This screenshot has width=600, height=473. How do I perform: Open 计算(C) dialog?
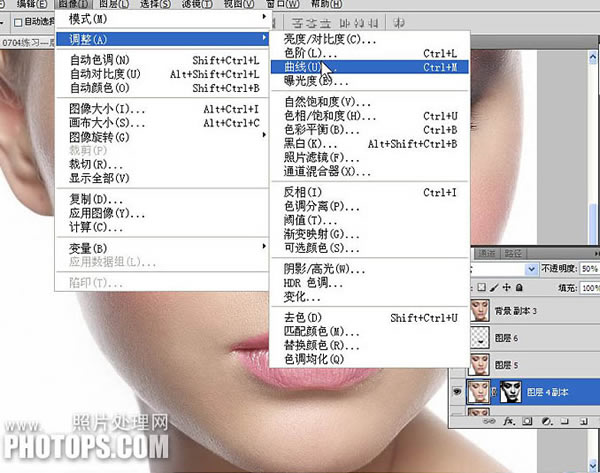coord(162,227)
